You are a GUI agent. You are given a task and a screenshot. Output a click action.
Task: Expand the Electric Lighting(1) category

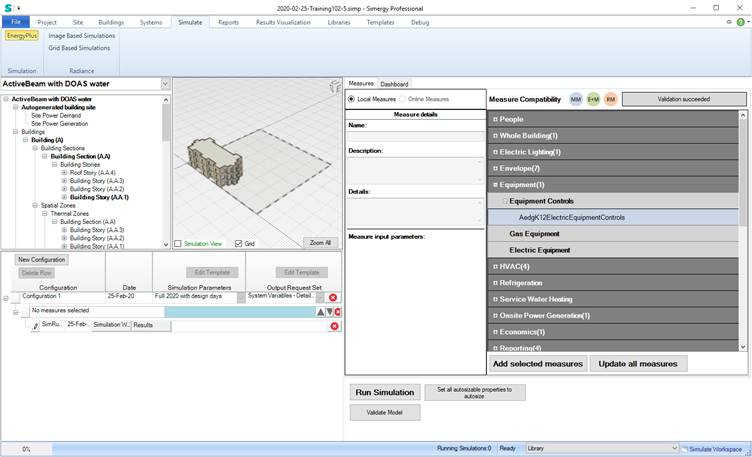[495, 152]
